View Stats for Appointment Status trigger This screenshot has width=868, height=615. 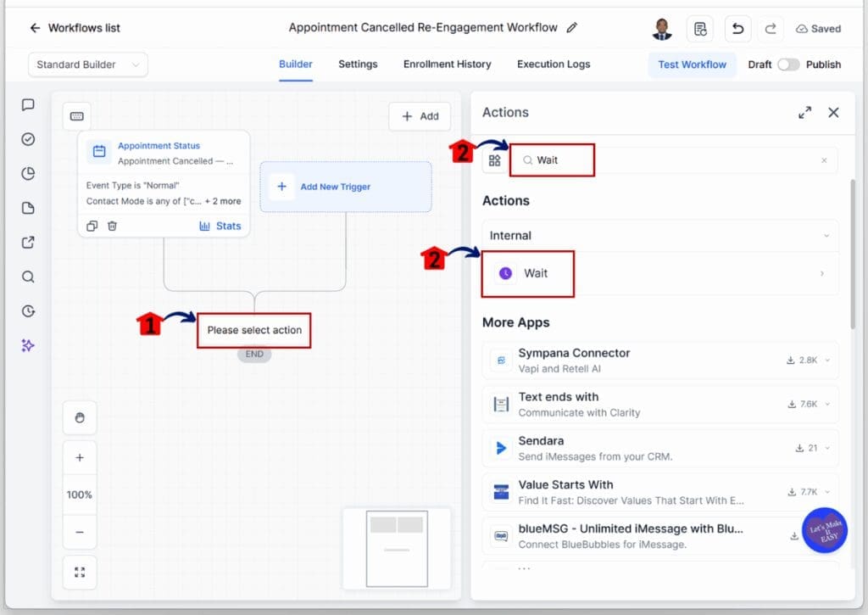(x=220, y=226)
